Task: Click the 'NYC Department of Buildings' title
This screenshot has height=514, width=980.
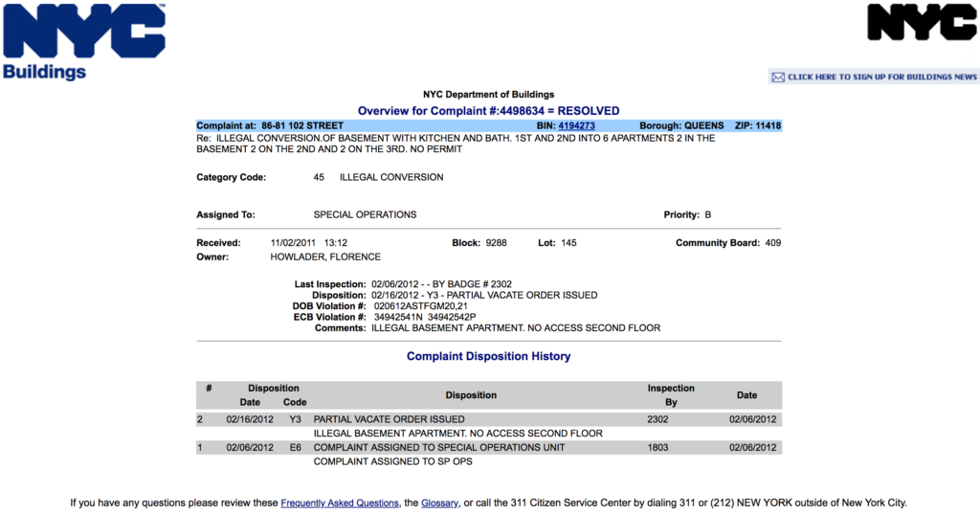Action: pyautogui.click(x=488, y=95)
